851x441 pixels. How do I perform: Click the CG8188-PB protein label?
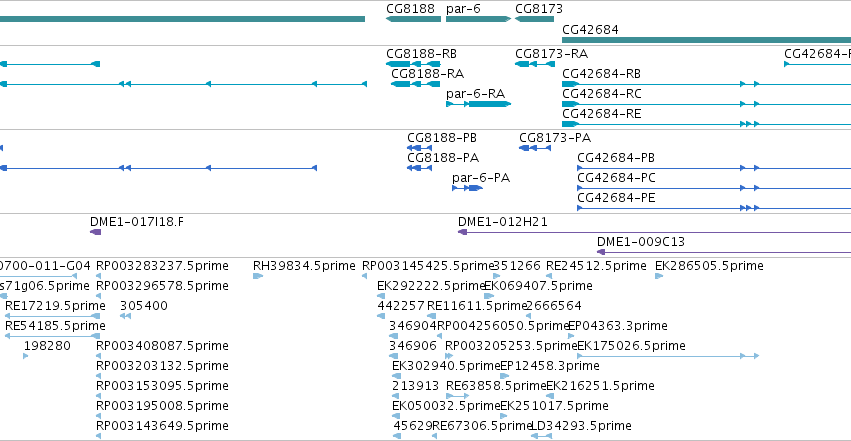442,138
